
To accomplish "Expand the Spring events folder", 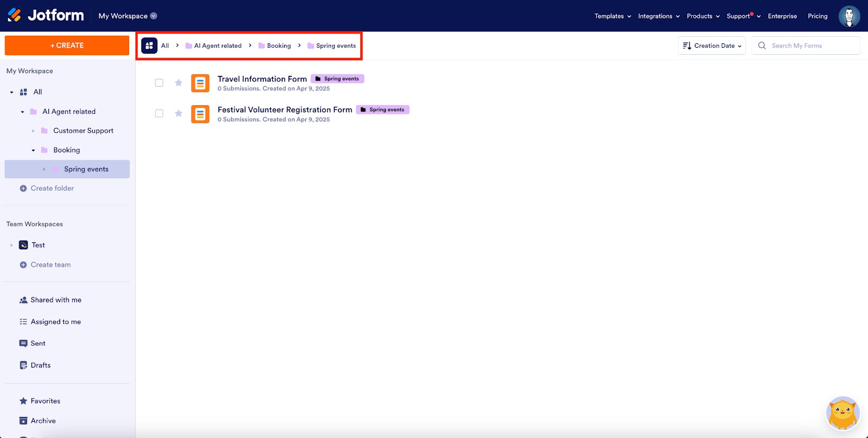I will 44,169.
